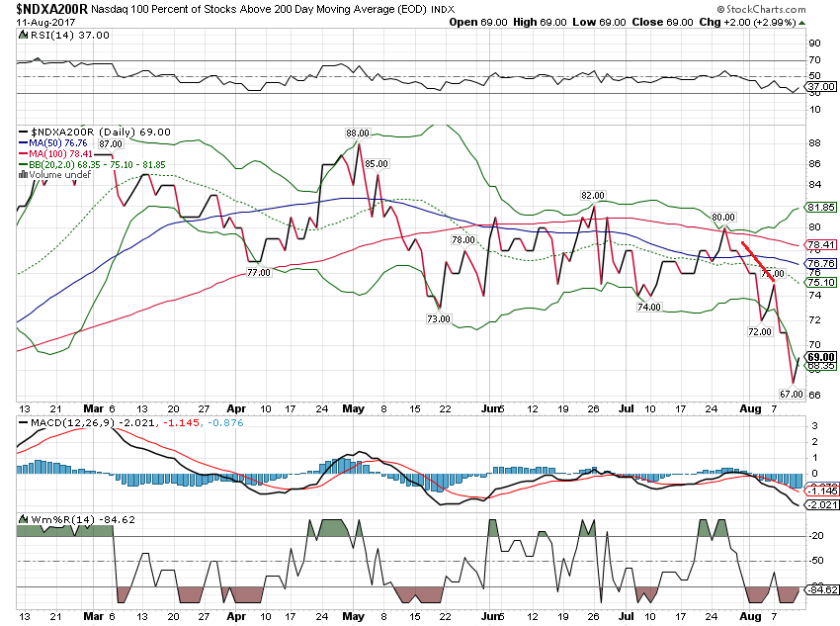
Task: Click the RSI(14) indicator icon
Action: (22, 36)
